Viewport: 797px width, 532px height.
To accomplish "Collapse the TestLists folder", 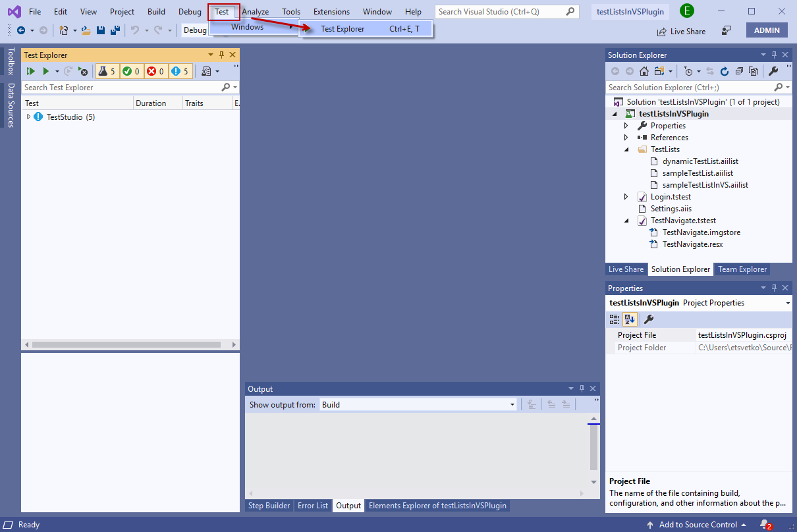I will point(626,149).
